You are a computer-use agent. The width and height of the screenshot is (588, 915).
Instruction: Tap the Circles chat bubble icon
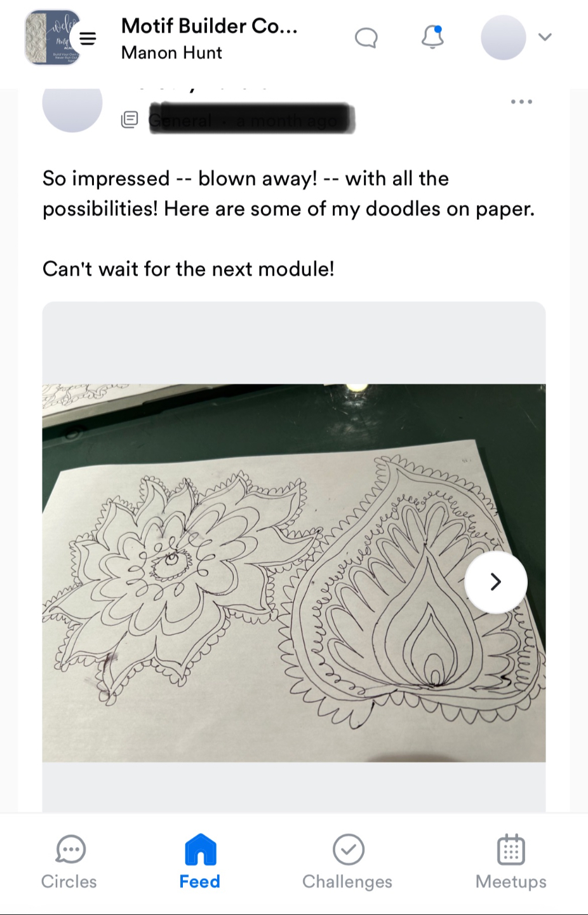coord(70,850)
